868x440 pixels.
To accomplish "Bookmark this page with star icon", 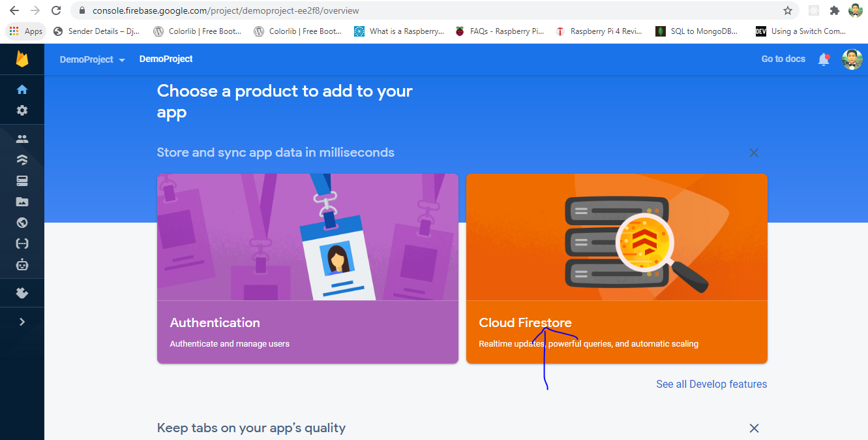I will click(x=788, y=10).
